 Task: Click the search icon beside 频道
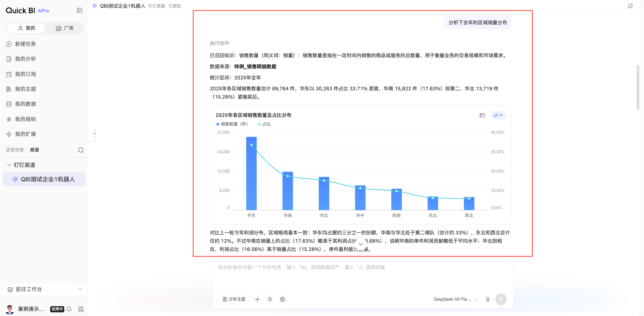point(81,150)
